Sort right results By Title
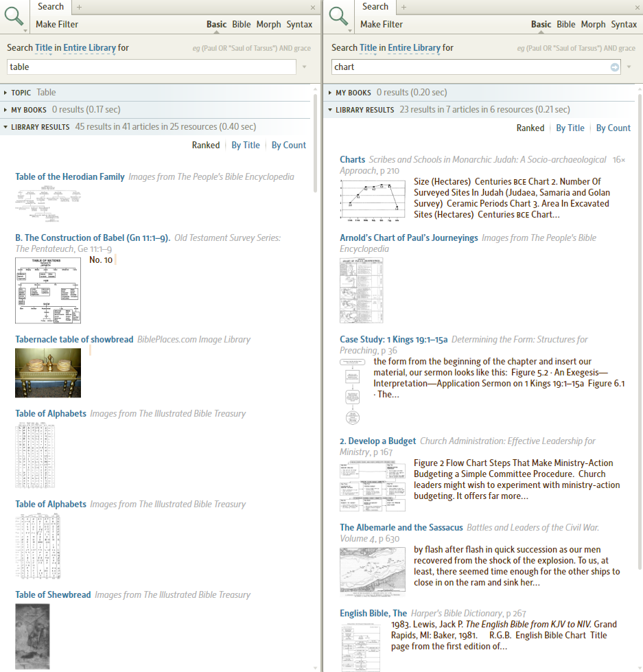 (570, 128)
